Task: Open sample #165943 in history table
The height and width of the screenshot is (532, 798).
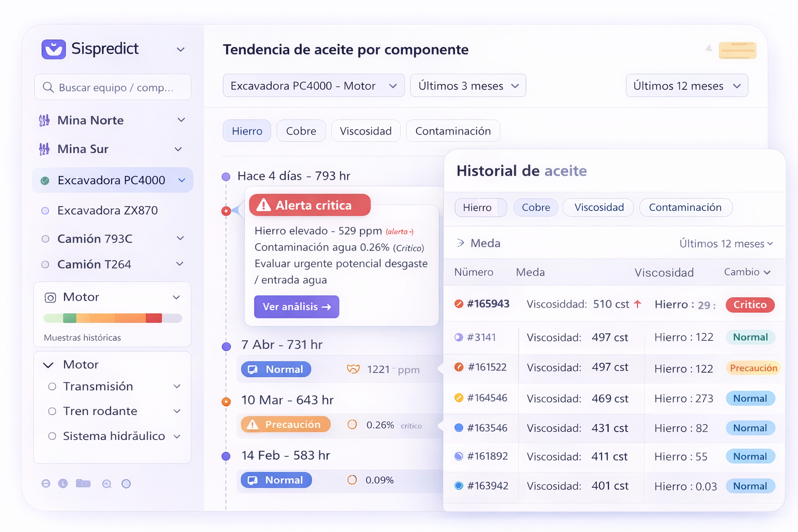Action: coord(488,304)
